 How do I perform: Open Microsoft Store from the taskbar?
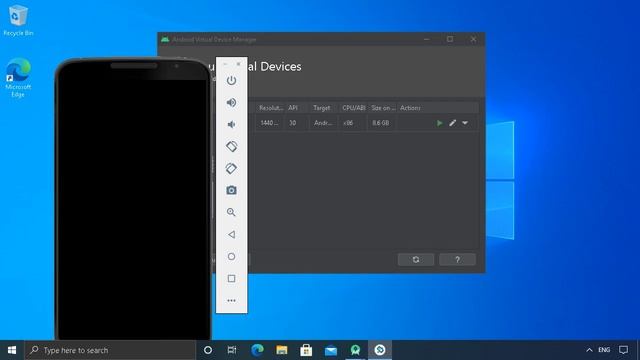(x=306, y=350)
